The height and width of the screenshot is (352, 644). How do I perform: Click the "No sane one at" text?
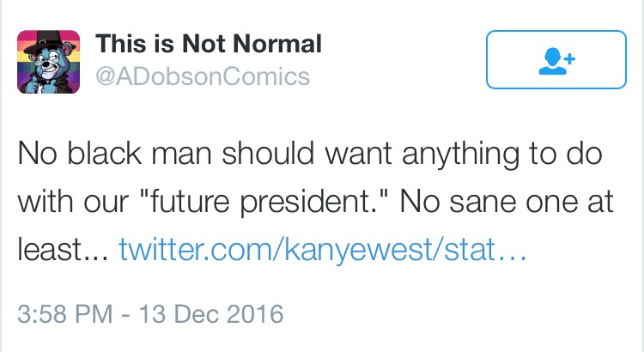507,202
